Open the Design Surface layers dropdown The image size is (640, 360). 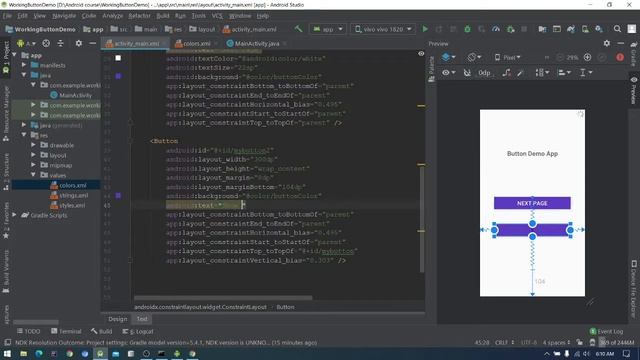(x=449, y=58)
